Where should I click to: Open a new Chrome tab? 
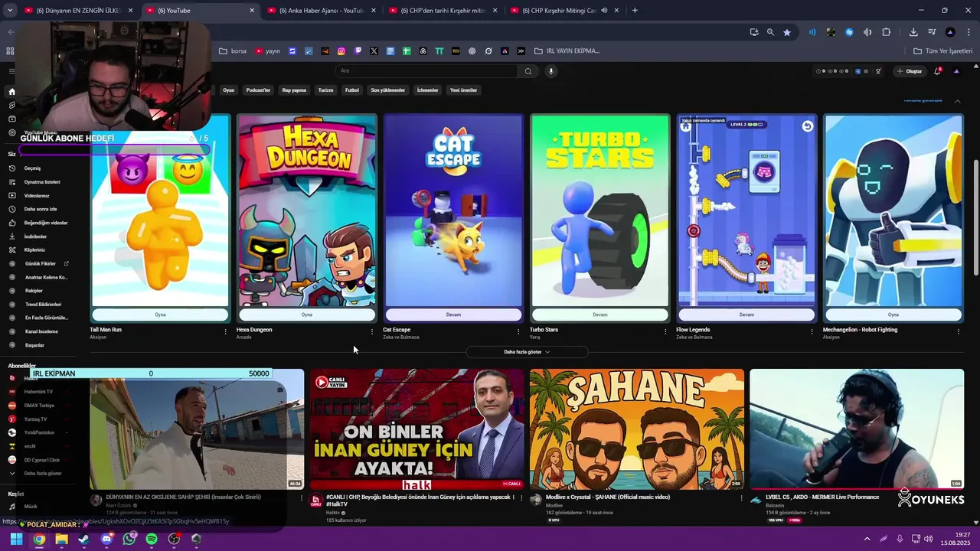[635, 10]
